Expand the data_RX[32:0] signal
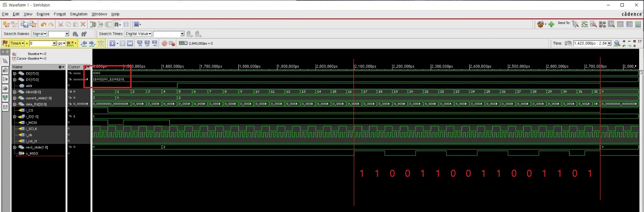 coord(15,104)
